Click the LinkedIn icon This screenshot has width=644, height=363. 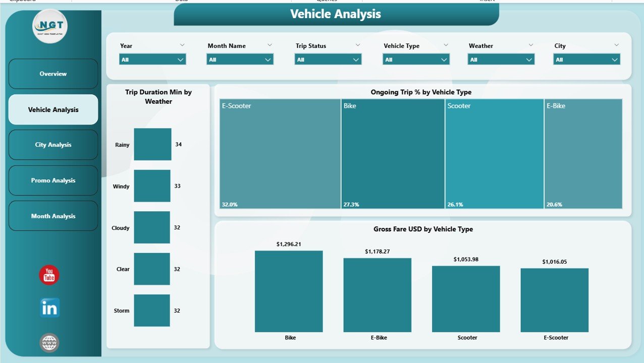[x=48, y=309]
